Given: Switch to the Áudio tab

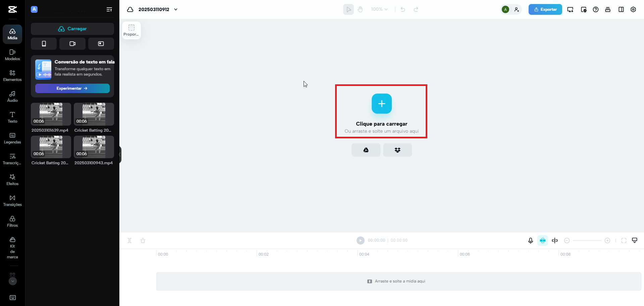Looking at the screenshot, I should tap(12, 96).
